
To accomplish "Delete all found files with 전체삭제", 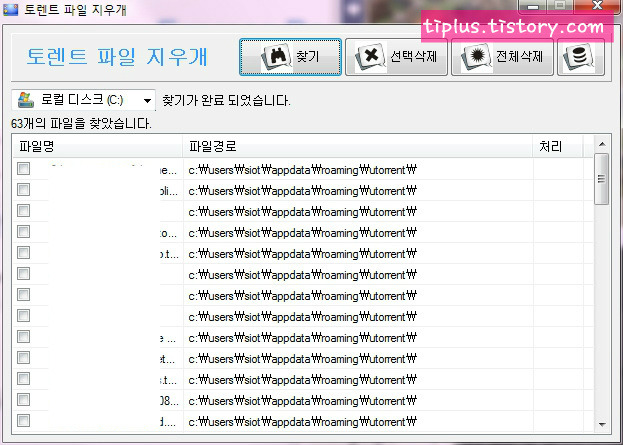I will (x=502, y=57).
